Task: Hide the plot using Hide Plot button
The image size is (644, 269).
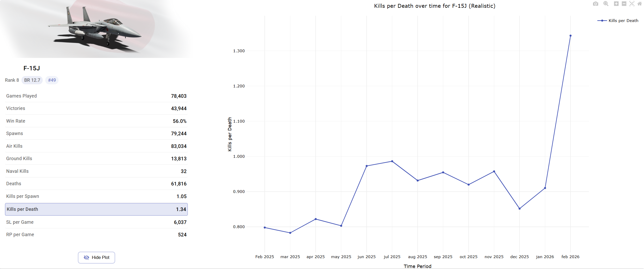Action: [x=97, y=257]
